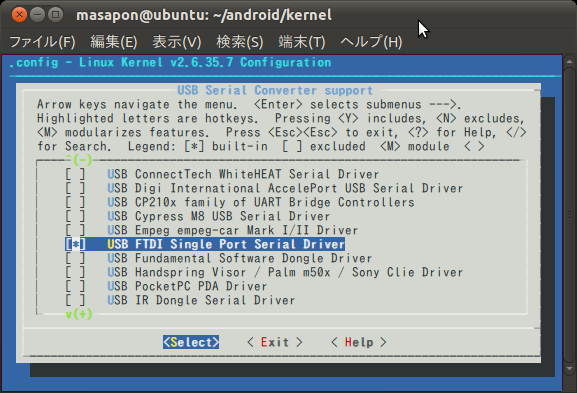The height and width of the screenshot is (393, 577).
Task: Toggle USB CP210x UART Bridge checkbox
Action: 75,202
